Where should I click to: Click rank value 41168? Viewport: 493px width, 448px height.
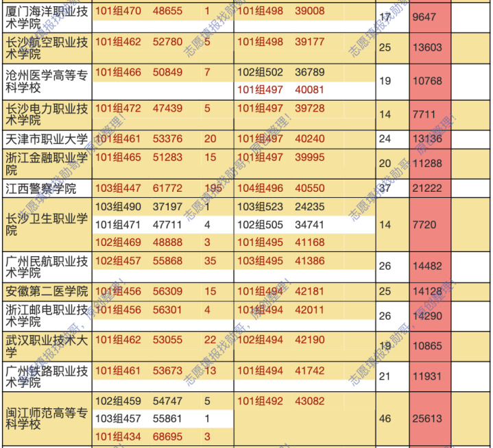pyautogui.click(x=310, y=242)
